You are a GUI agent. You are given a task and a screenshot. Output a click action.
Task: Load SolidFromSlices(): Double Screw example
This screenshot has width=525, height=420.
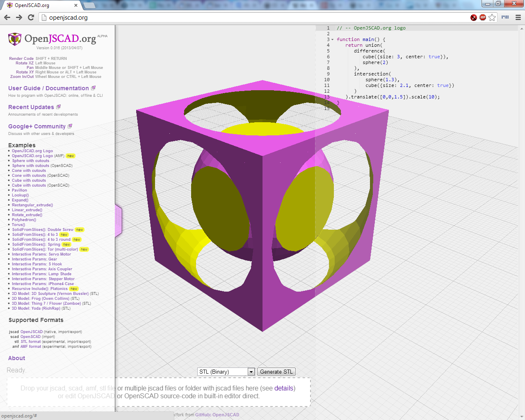(x=43, y=230)
